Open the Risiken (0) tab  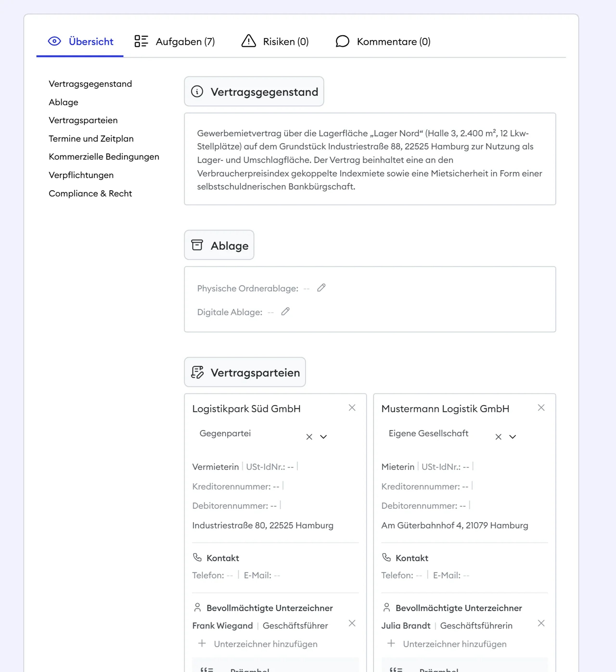click(x=275, y=41)
